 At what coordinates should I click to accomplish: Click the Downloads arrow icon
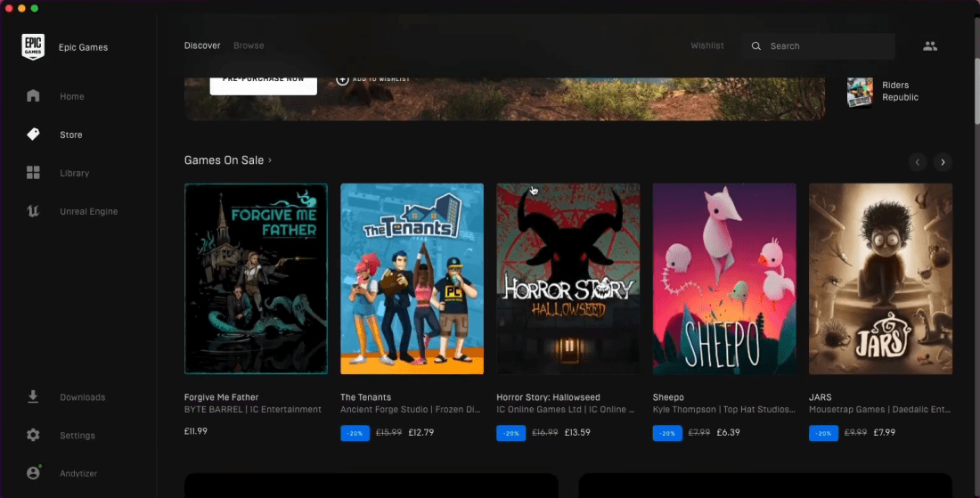point(33,396)
